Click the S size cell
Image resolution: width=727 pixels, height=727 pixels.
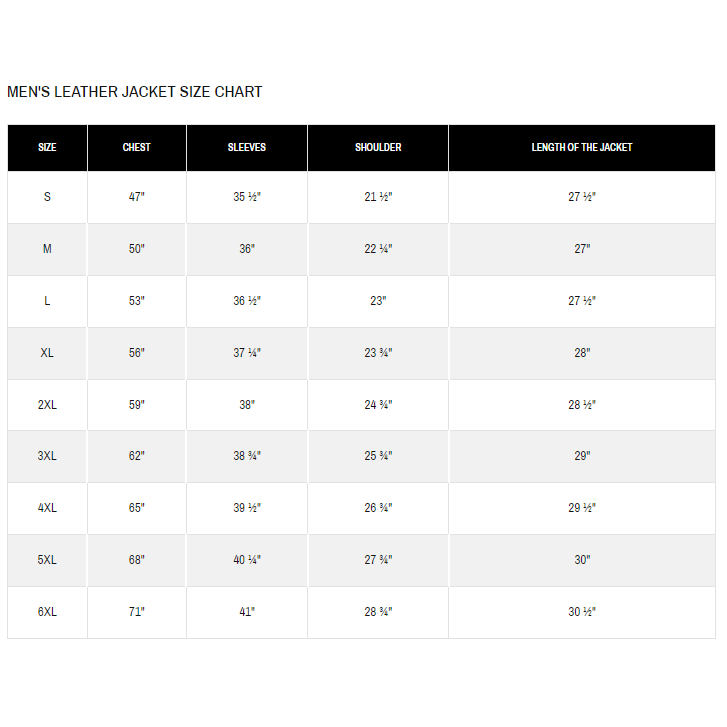(47, 197)
